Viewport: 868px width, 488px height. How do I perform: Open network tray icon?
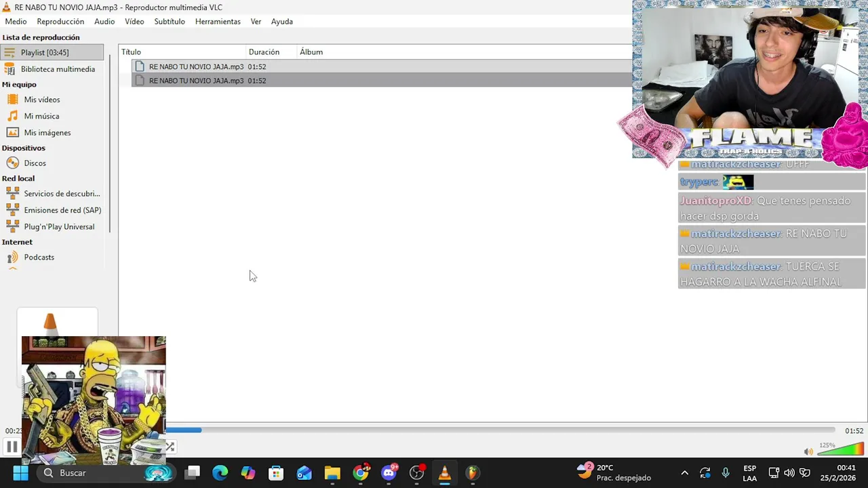tap(774, 473)
